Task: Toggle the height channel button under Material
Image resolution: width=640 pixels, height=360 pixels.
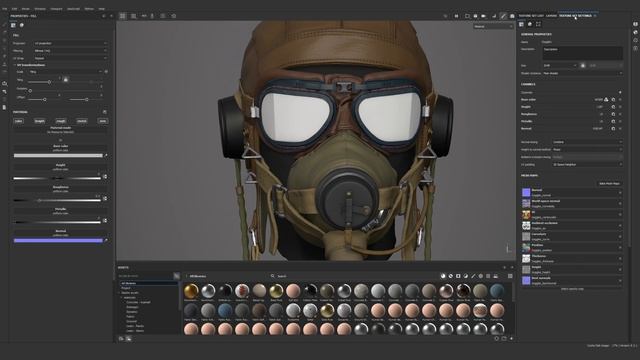Action: 40,121
